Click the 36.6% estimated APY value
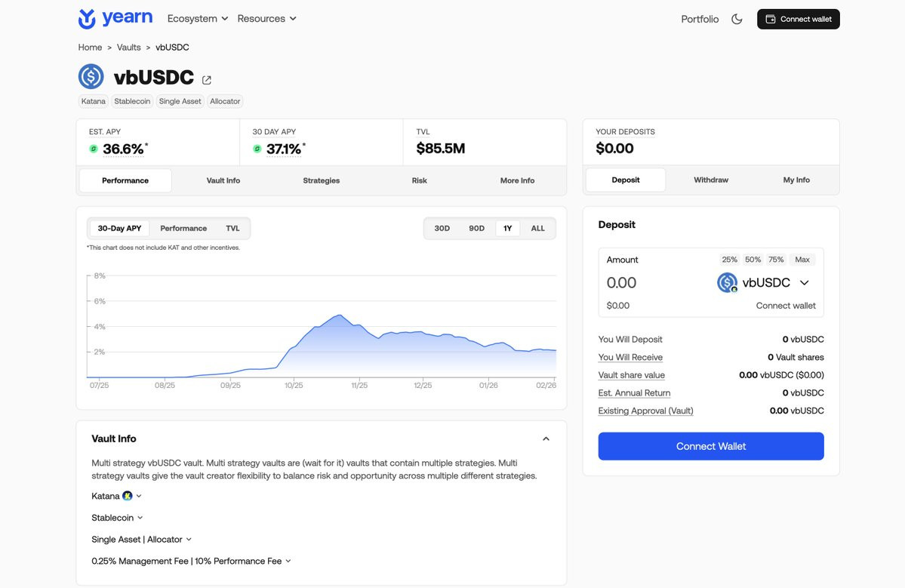Screen dimensions: 905x588 point(123,149)
